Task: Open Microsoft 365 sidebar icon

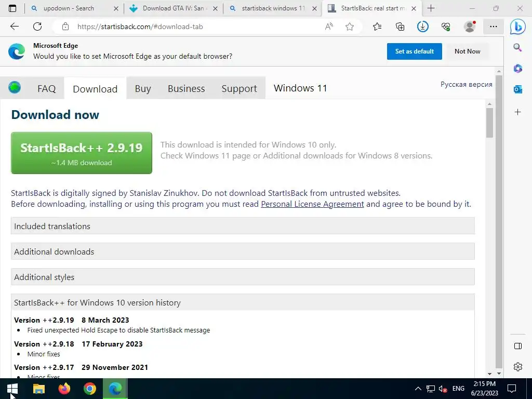Action: (518, 69)
